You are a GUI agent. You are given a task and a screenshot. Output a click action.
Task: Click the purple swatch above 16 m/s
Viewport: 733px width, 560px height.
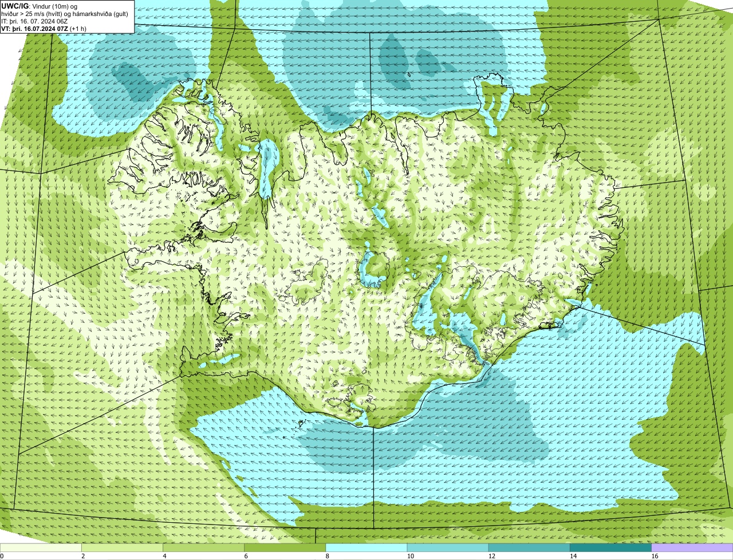point(692,547)
